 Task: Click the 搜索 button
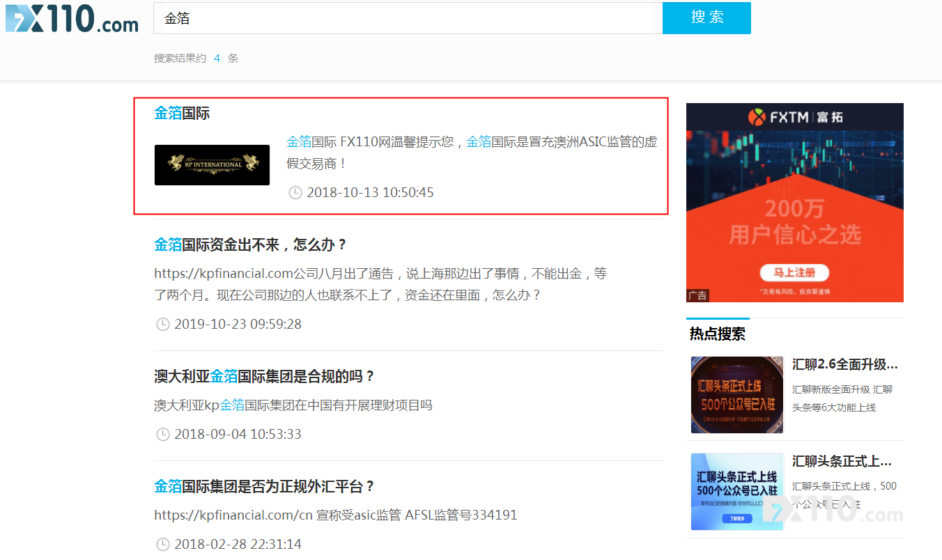(x=706, y=18)
